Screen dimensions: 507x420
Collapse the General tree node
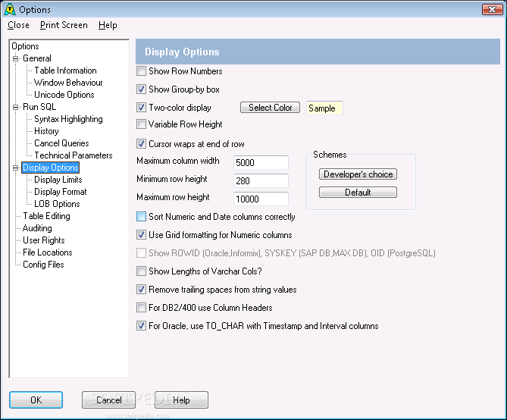(x=15, y=58)
